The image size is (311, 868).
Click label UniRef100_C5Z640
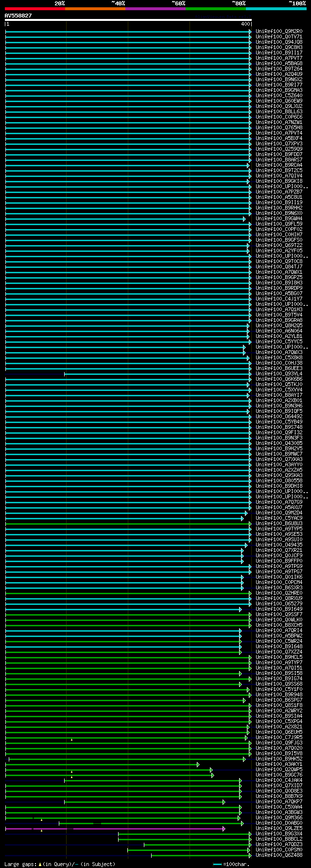coord(279,95)
